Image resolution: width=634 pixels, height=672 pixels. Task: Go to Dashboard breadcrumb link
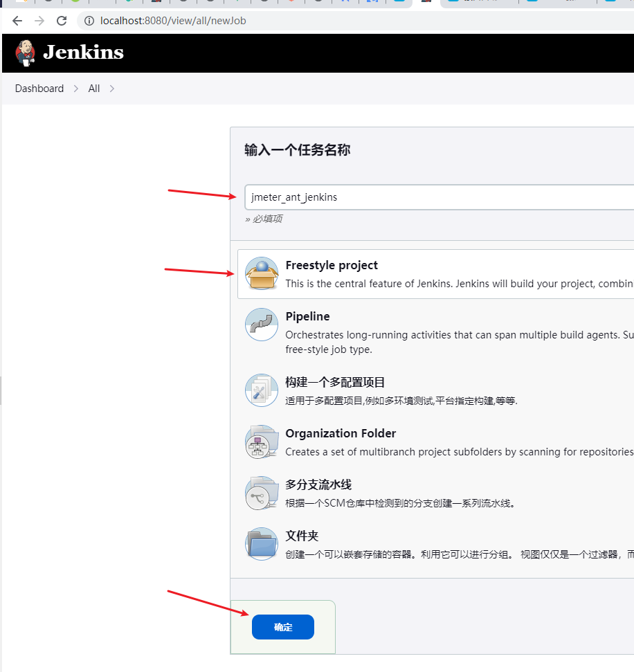point(39,89)
